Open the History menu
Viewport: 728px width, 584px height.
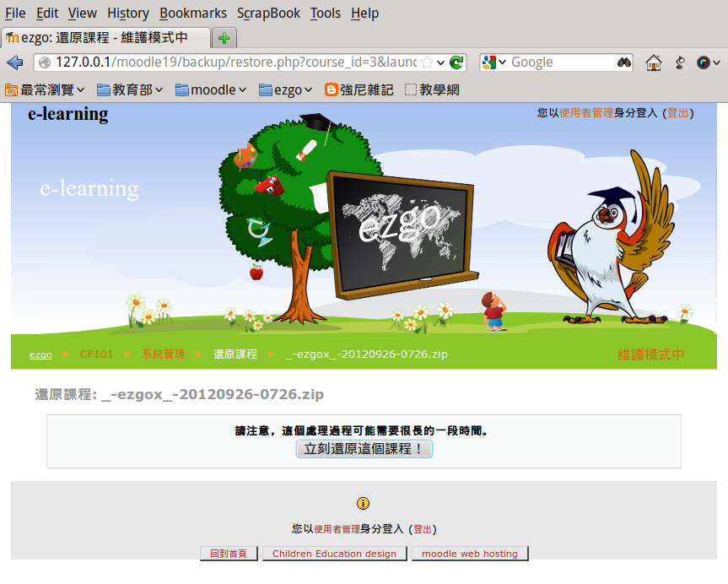(x=128, y=13)
